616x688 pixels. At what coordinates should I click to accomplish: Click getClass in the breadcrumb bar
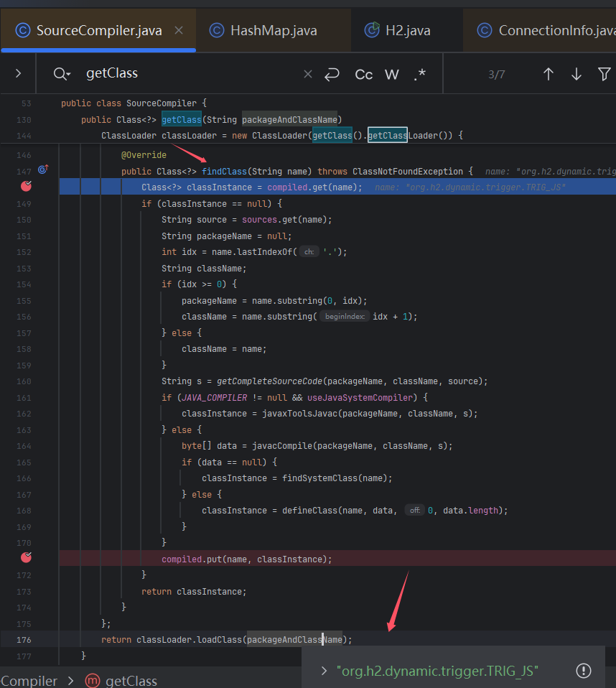click(131, 681)
